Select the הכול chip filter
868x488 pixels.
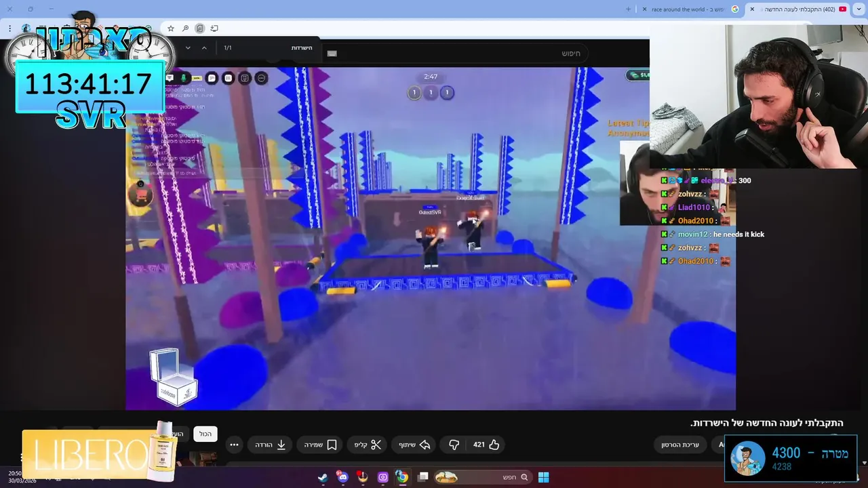(205, 434)
